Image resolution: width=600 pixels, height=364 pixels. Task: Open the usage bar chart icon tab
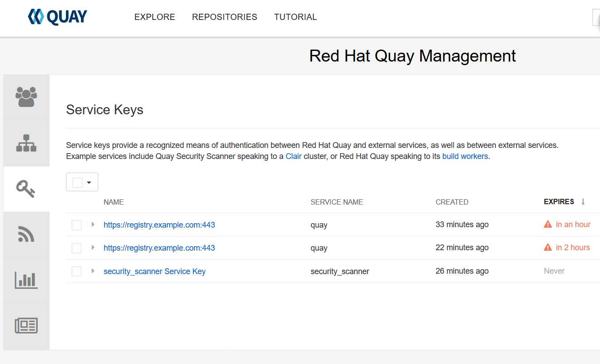tap(26, 280)
